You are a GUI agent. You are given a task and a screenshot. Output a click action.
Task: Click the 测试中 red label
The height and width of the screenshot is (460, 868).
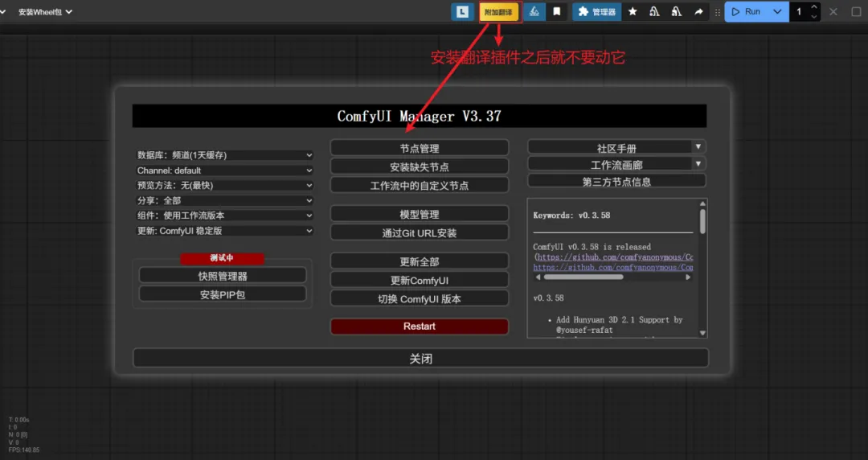(x=222, y=258)
